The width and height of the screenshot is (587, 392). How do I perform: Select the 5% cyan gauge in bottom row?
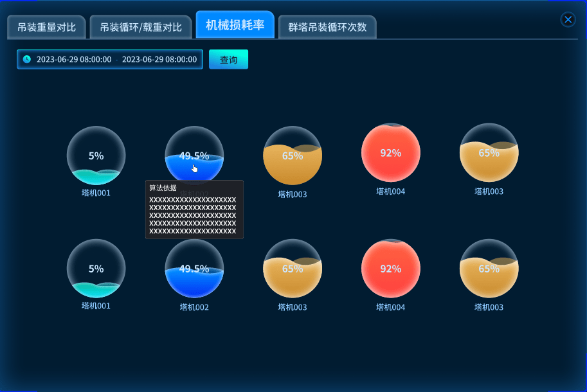coord(96,269)
